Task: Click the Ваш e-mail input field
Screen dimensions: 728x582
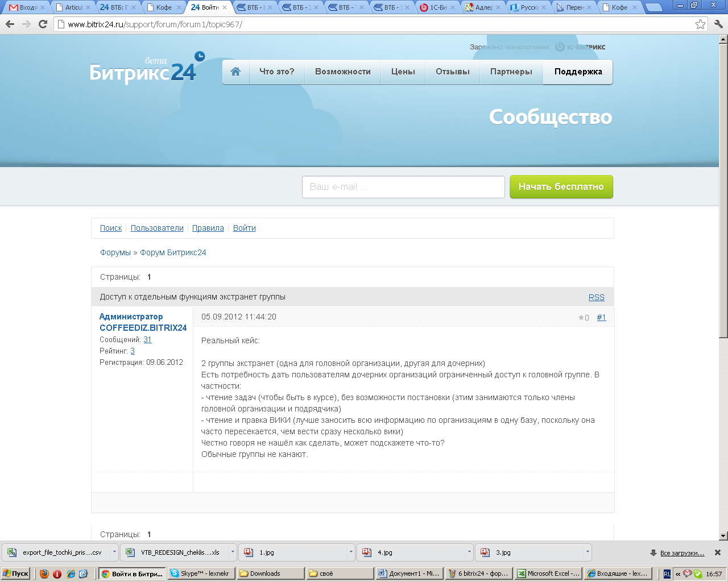Action: click(x=403, y=187)
